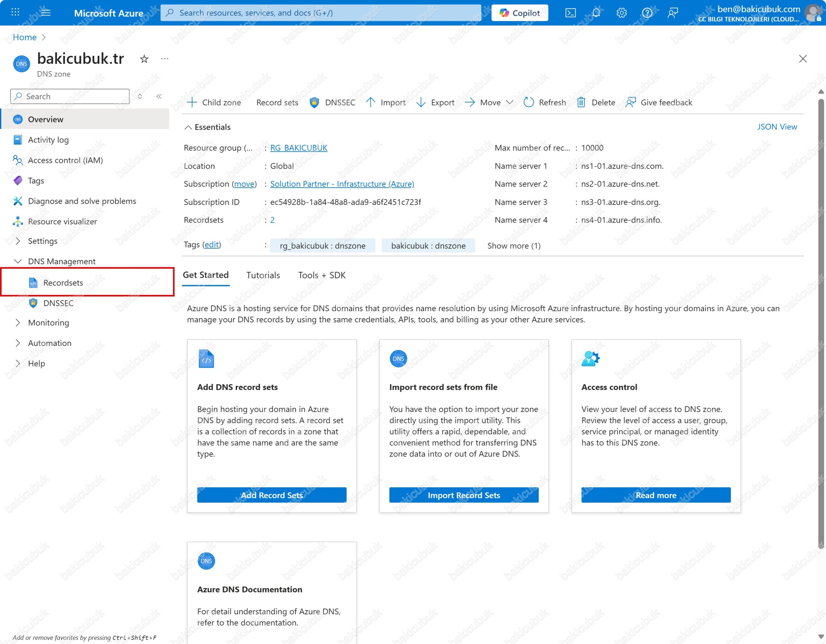Click the Add Record Sets button
Image resolution: width=826 pixels, height=644 pixels.
click(272, 495)
